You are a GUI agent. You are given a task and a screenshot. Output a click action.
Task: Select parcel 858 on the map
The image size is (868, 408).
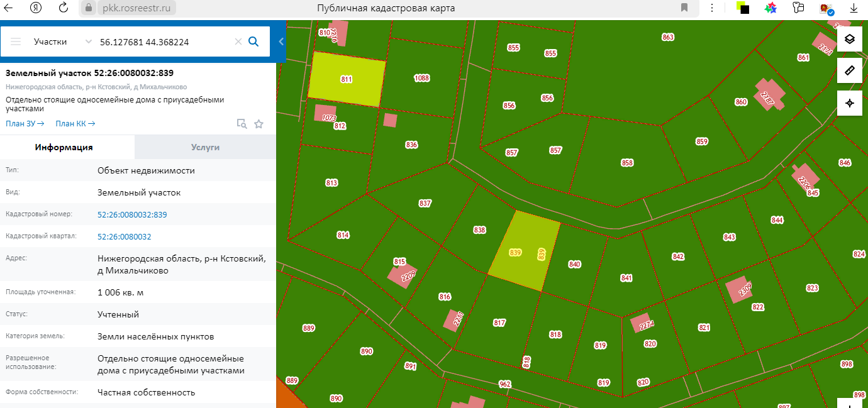(x=627, y=163)
